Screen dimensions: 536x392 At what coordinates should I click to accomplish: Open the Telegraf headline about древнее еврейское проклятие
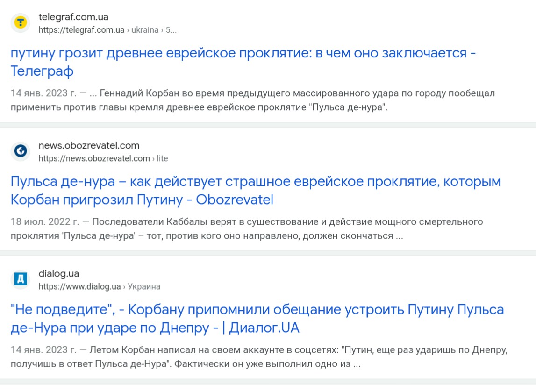243,62
